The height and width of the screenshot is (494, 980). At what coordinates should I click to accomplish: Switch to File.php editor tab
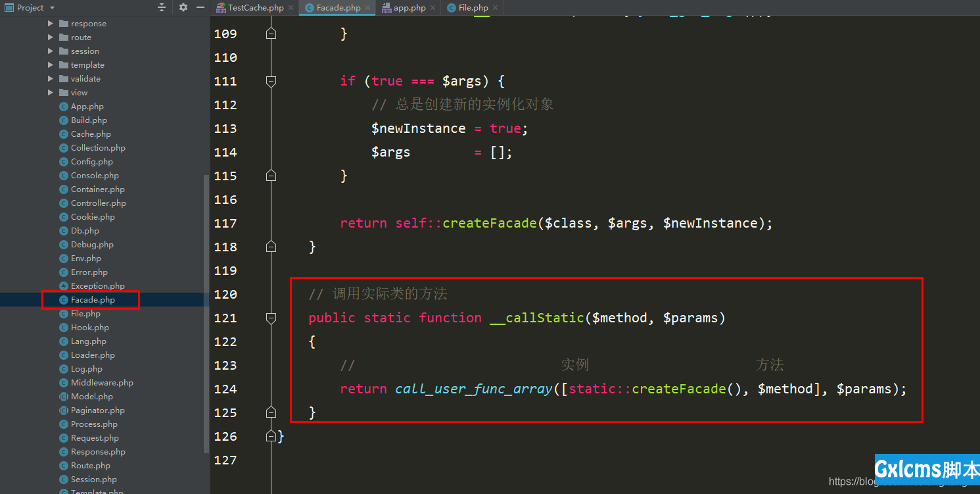(x=473, y=8)
